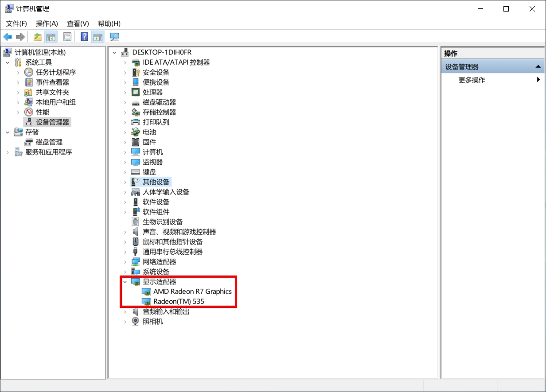Click the Help toolbar icon
The image size is (546, 392).
point(84,37)
